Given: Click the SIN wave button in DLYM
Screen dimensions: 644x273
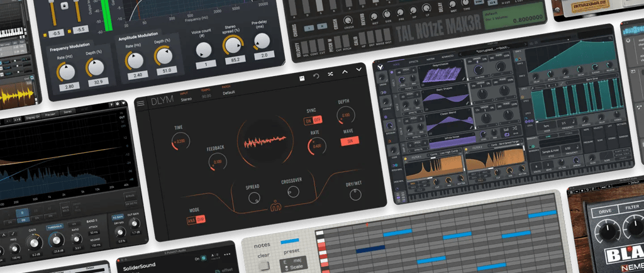Looking at the screenshot, I should point(350,141).
